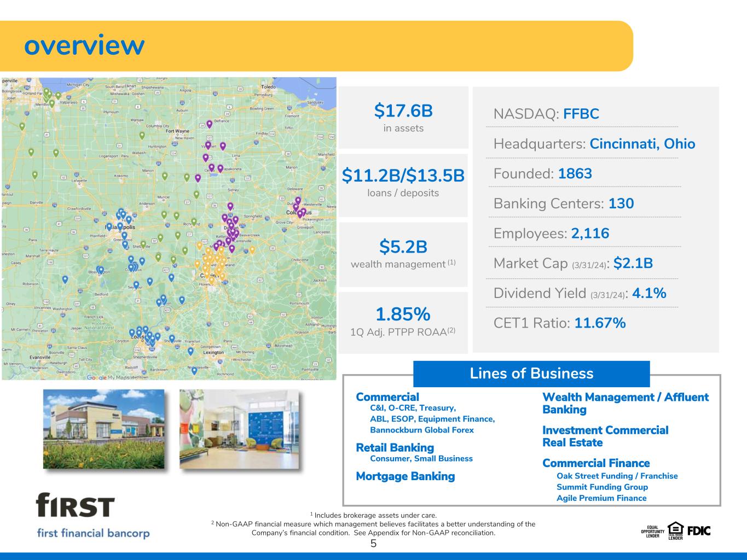This screenshot has height=560, width=747.
Task: Click the $5.2B wealth management tile
Action: click(403, 254)
